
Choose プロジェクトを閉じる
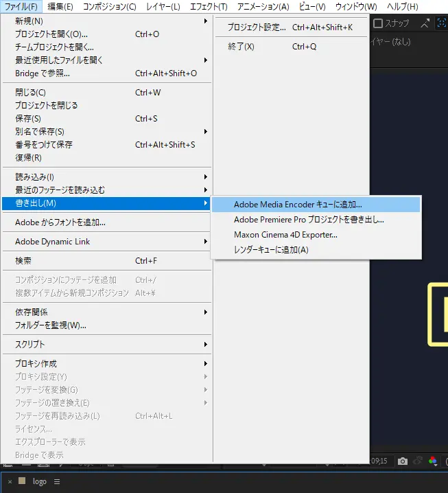pos(107,105)
